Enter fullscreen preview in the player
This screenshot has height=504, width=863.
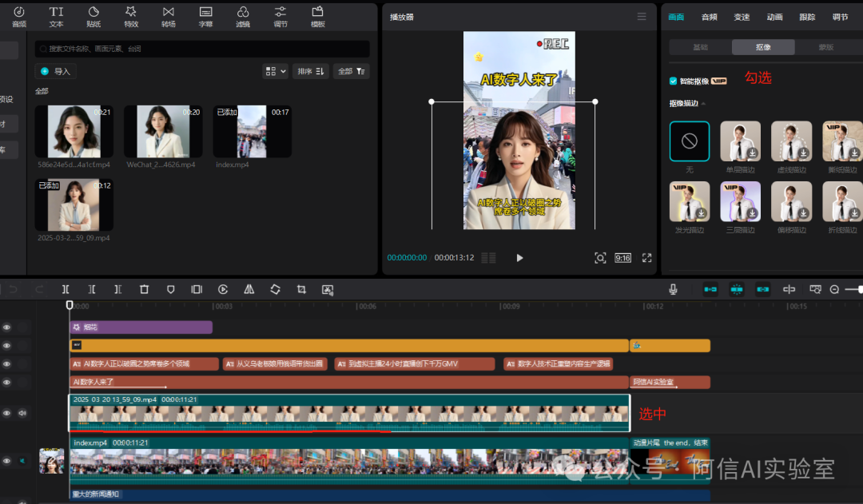click(647, 258)
